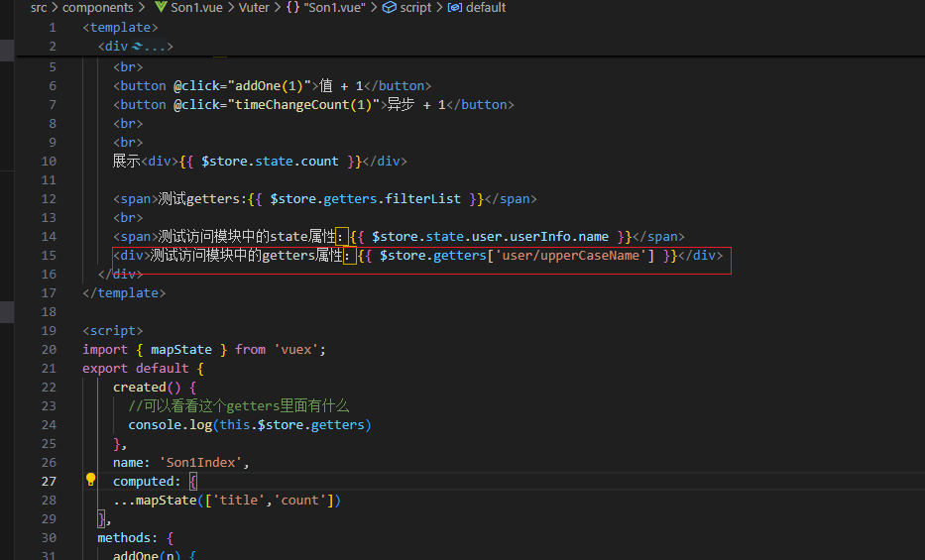Click timeChangeCount(1) handler on line 7
The image size is (925, 560).
(x=303, y=104)
